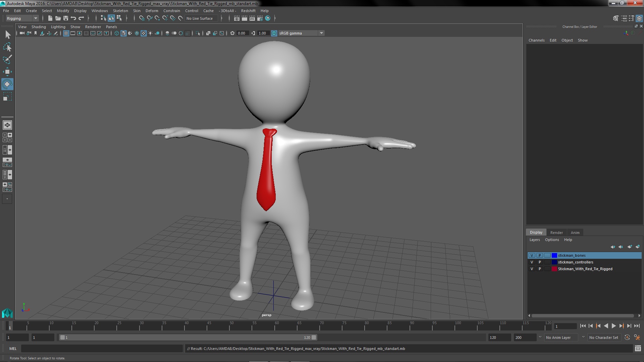Enable snap to points magnet
The width and height of the screenshot is (644, 362).
(x=157, y=18)
